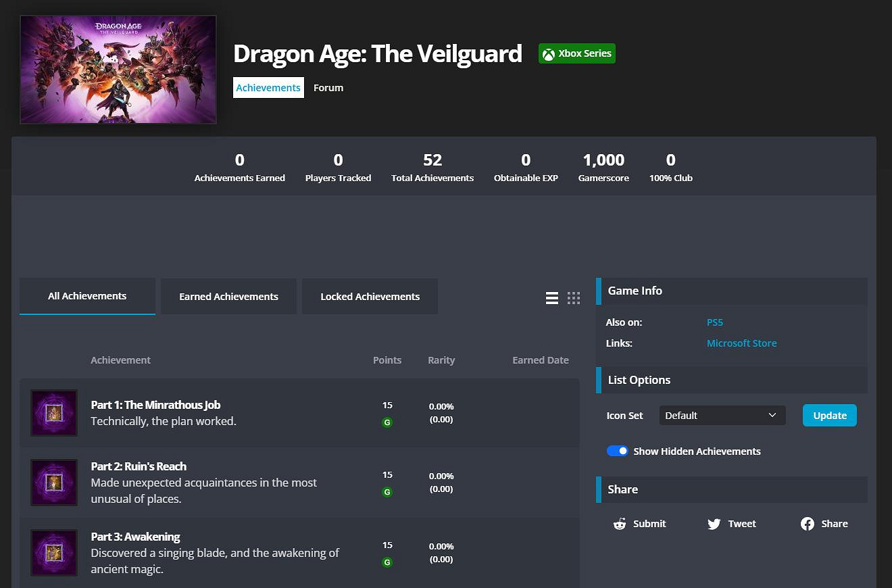
Task: Select the Locked Achievements tab
Action: pyautogui.click(x=370, y=297)
